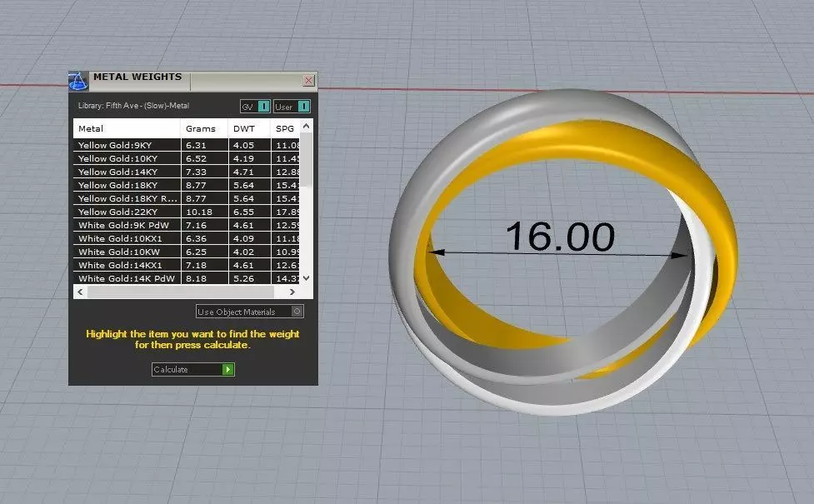Viewport: 814px width, 504px height.
Task: Click the Grams column header
Action: coord(204,128)
